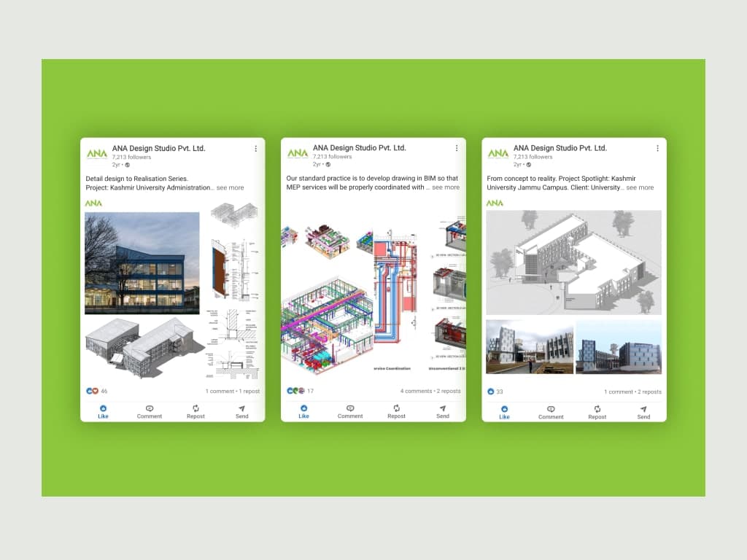Open ANA logo avatar on Detail design post
The width and height of the screenshot is (747, 560).
point(97,154)
